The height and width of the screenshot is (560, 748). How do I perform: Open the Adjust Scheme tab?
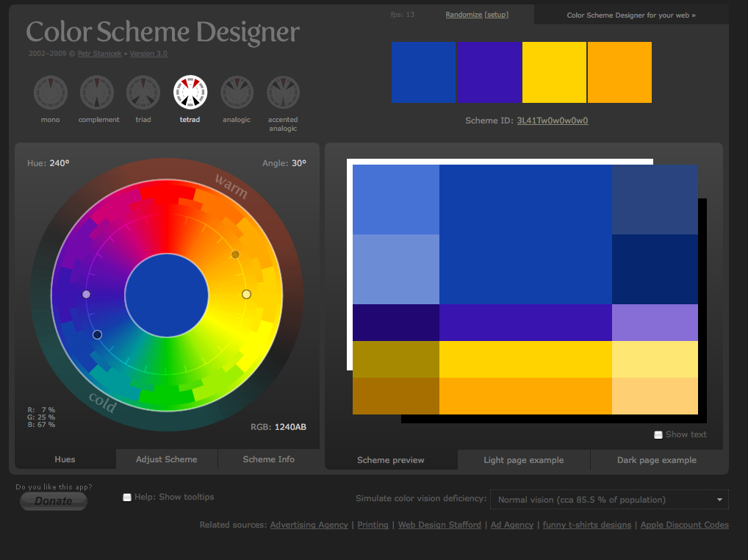[x=167, y=459]
